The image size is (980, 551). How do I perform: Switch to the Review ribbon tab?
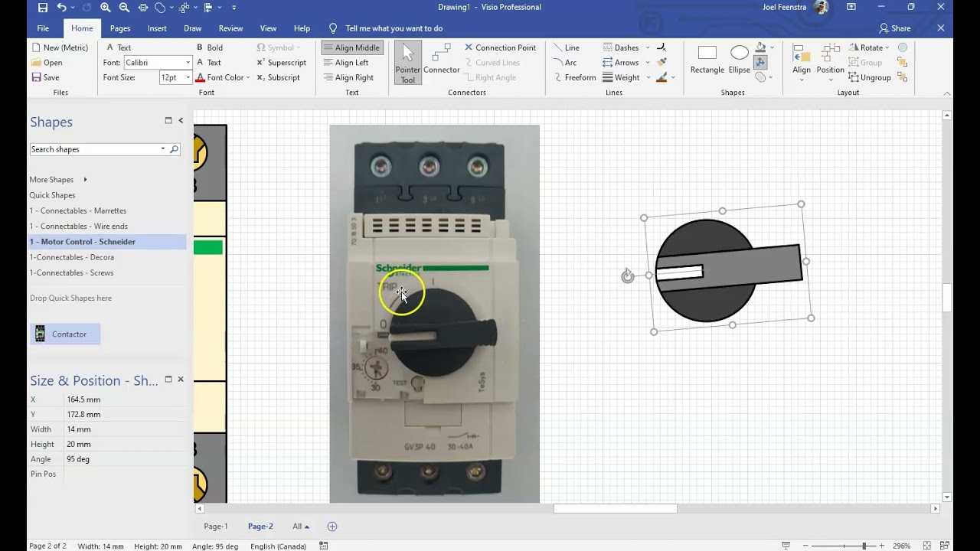230,28
